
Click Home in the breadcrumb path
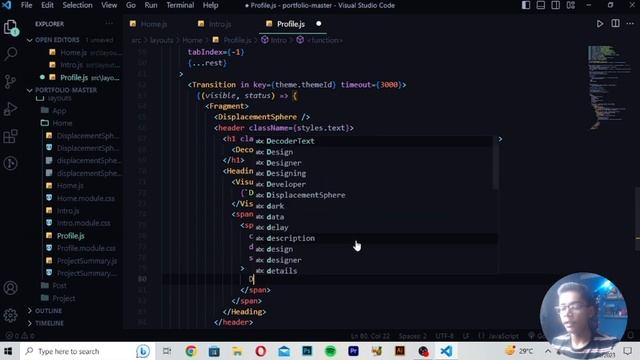click(192, 40)
